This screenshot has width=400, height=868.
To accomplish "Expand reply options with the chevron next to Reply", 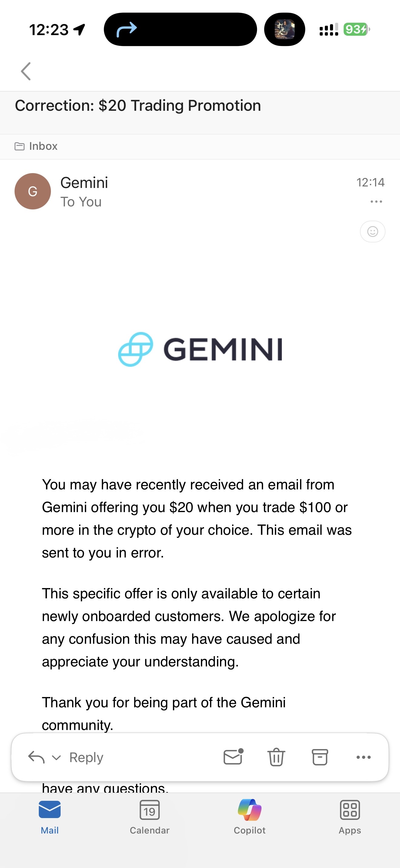I will [x=56, y=757].
